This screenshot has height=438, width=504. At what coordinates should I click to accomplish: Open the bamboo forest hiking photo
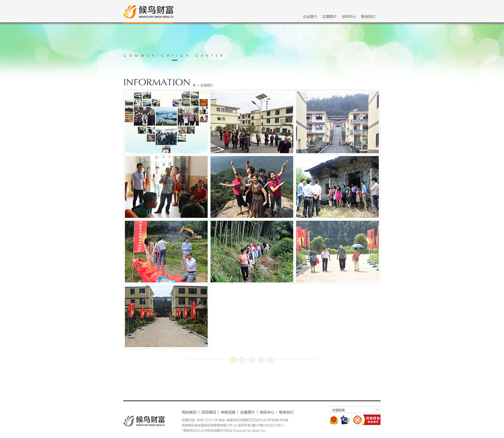point(252,252)
